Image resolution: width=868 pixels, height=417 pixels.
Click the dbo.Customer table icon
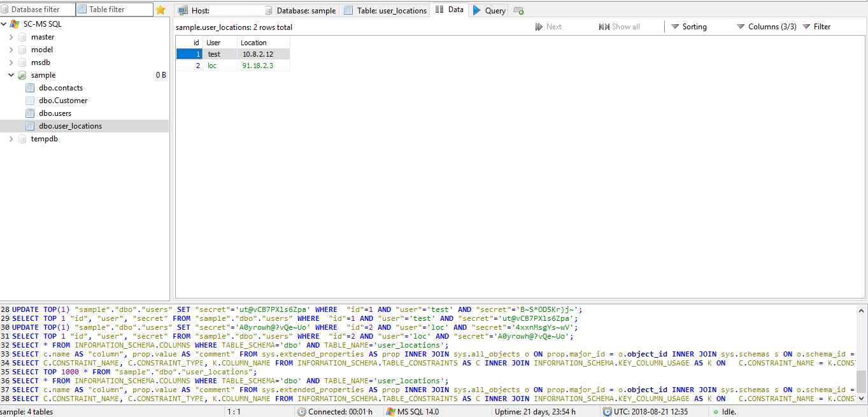tap(30, 101)
